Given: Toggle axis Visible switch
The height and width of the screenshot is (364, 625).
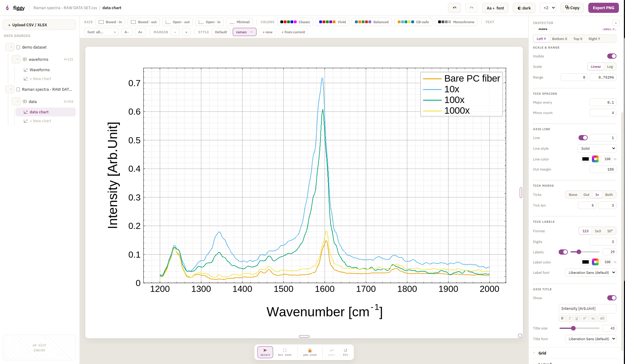Looking at the screenshot, I should point(612,56).
